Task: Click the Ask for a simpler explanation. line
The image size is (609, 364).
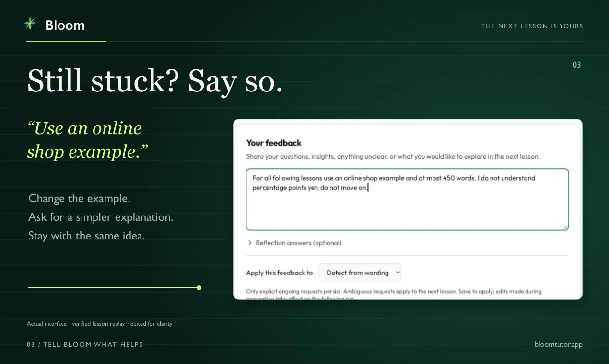Action: pyautogui.click(x=101, y=217)
